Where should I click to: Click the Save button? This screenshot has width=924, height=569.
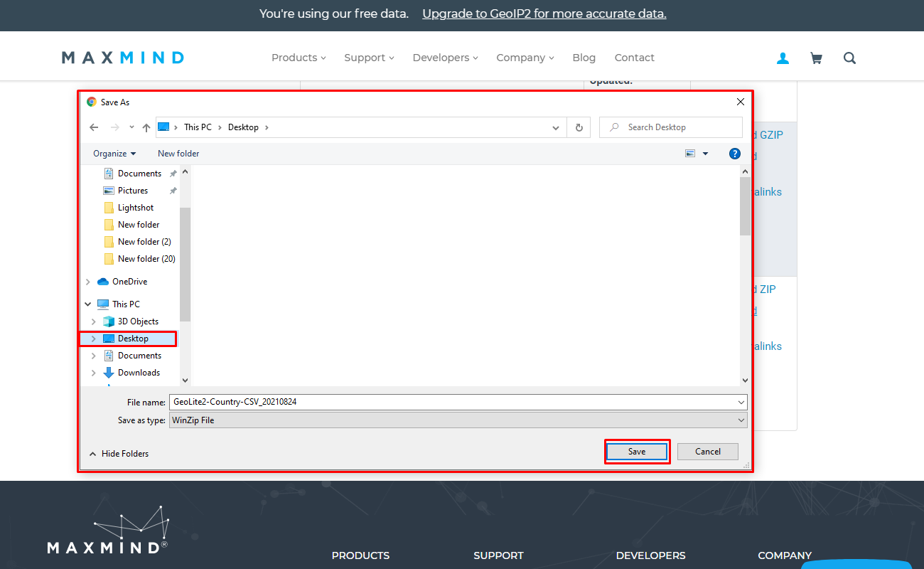point(637,452)
